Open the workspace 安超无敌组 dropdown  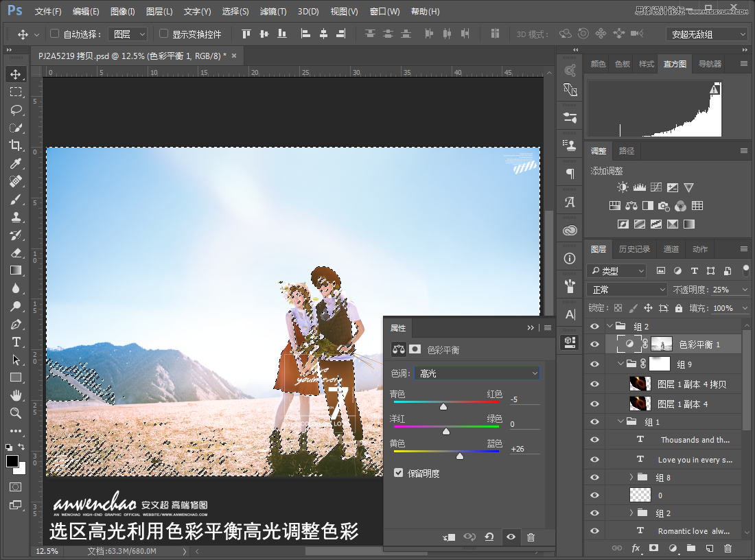707,34
